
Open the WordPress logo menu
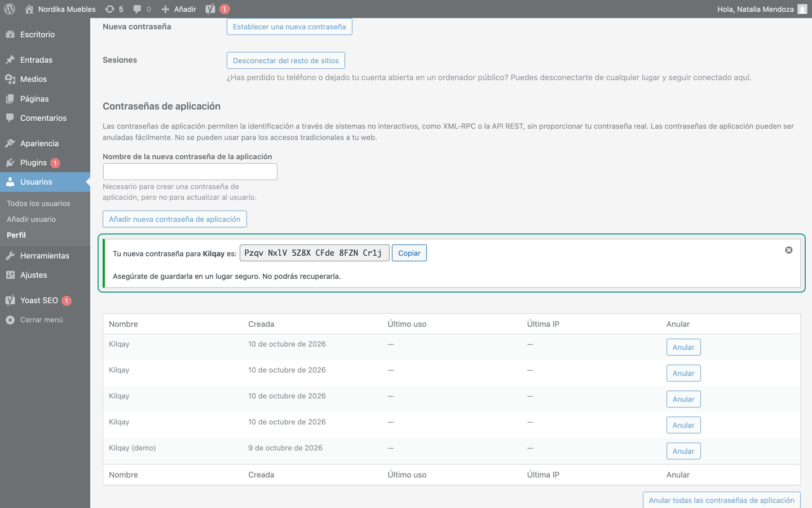point(10,9)
